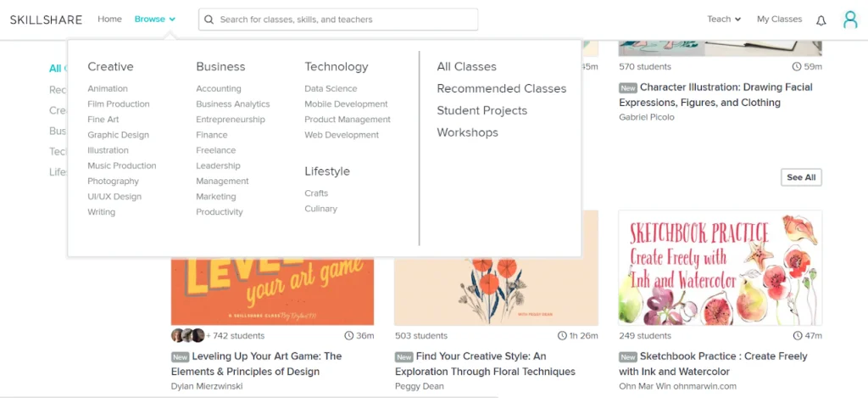Go to Student Projects
Image resolution: width=868 pixels, height=398 pixels.
pyautogui.click(x=482, y=111)
